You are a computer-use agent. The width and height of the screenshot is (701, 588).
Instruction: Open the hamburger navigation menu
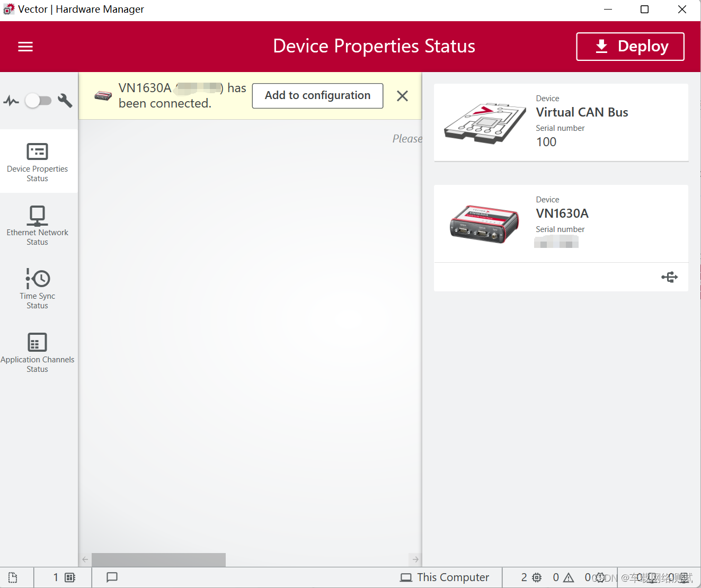pos(25,47)
